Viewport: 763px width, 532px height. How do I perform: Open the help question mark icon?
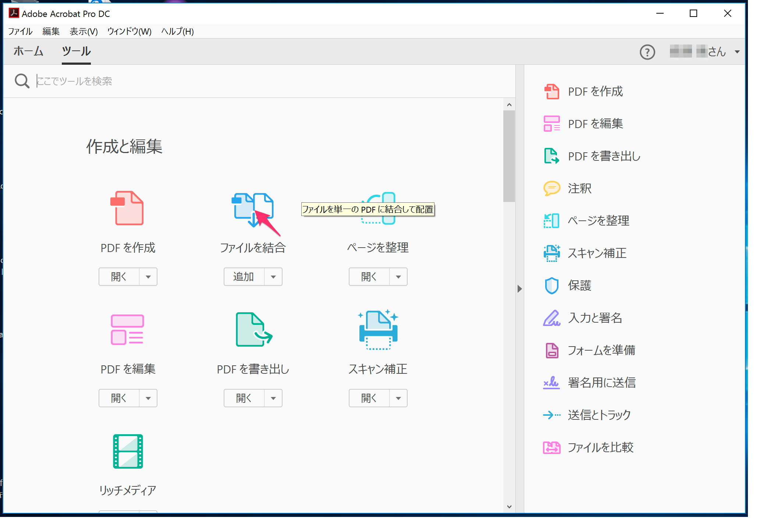coord(647,52)
